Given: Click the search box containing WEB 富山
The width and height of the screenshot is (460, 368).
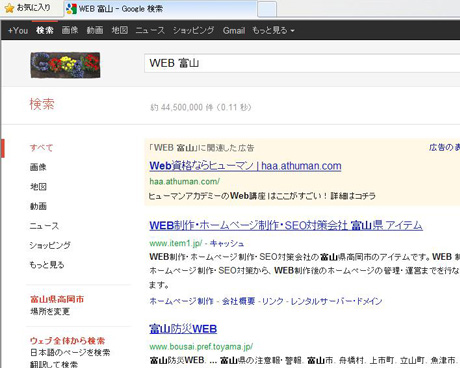Looking at the screenshot, I should (x=302, y=63).
